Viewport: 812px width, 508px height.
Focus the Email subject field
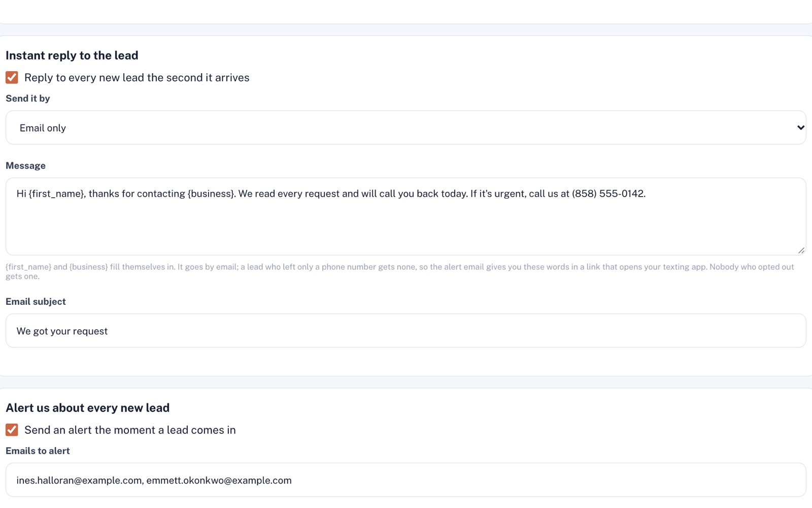(406, 331)
